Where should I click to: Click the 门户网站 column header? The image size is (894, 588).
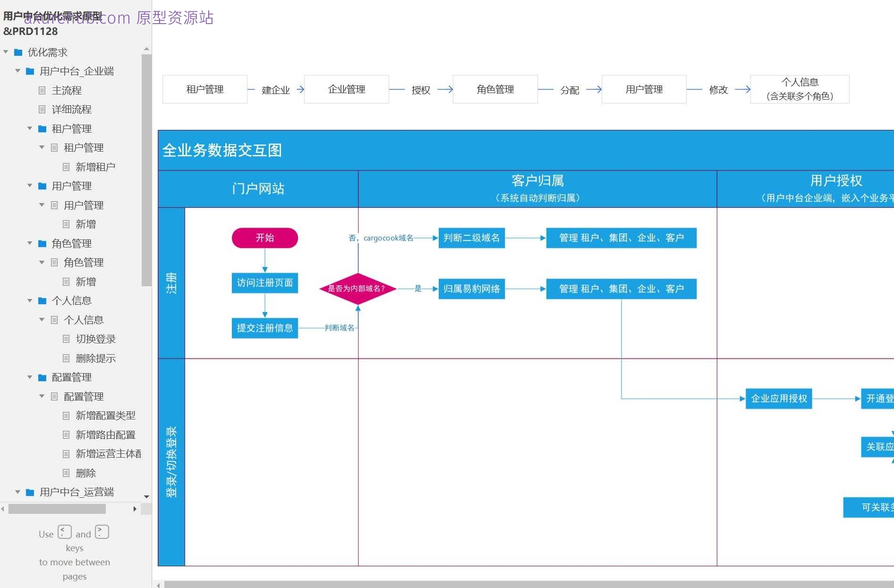click(x=258, y=188)
